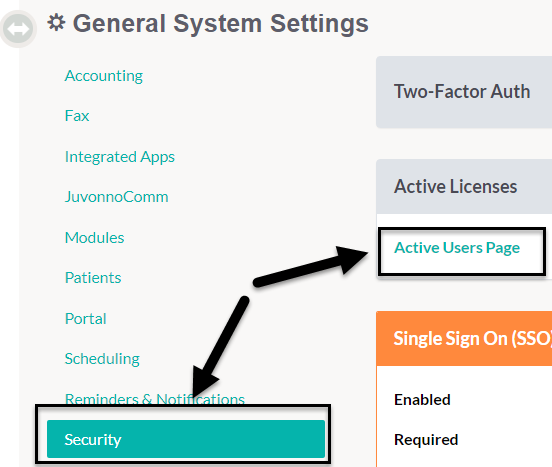Image resolution: width=552 pixels, height=467 pixels.
Task: Click the sidebar collapse arrows icon
Action: [18, 29]
